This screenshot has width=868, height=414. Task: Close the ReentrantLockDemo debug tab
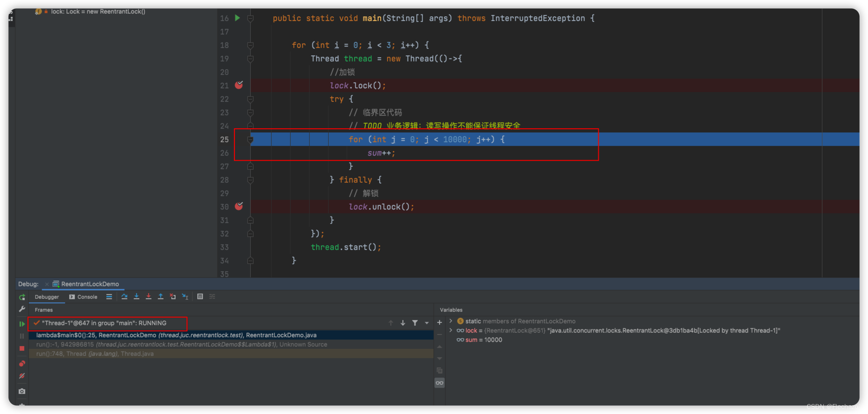tap(47, 284)
